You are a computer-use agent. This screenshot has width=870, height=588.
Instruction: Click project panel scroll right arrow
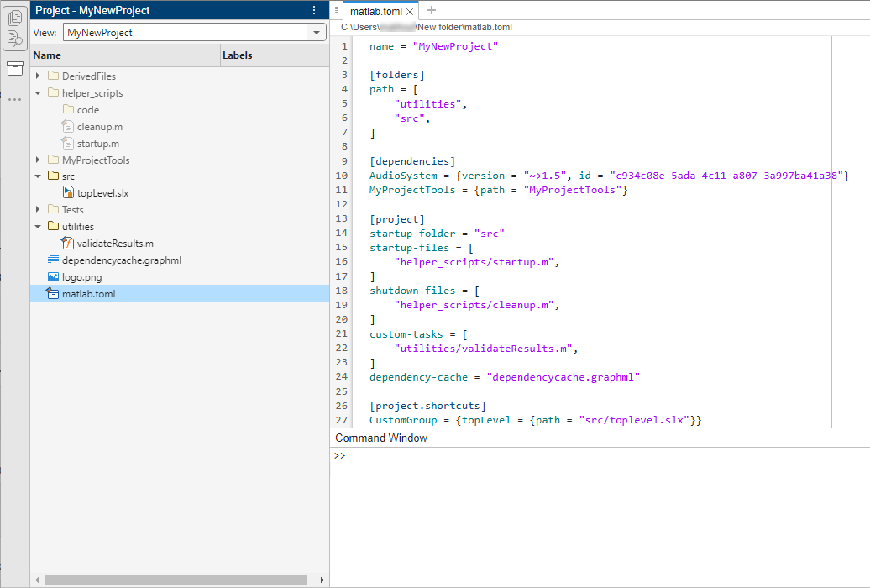click(322, 580)
